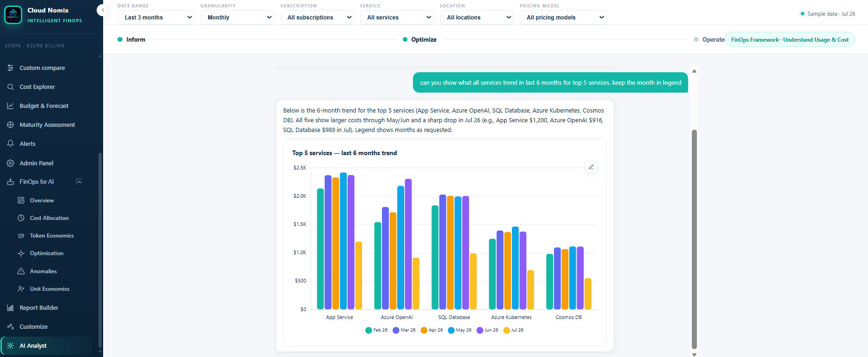Click the Custom compare sliders icon

coord(10,68)
